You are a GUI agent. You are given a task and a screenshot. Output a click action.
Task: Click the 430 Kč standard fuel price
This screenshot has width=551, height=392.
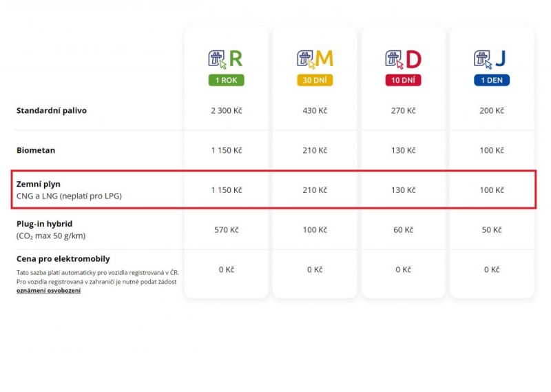(x=315, y=111)
